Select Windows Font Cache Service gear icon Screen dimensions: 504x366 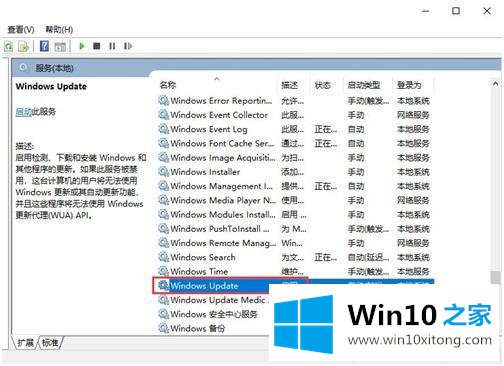point(163,143)
